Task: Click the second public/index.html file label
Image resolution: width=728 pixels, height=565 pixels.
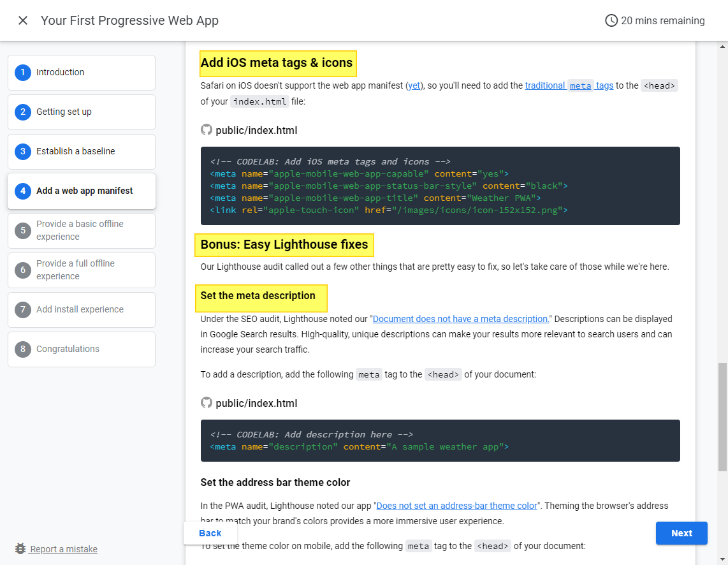Action: point(256,404)
